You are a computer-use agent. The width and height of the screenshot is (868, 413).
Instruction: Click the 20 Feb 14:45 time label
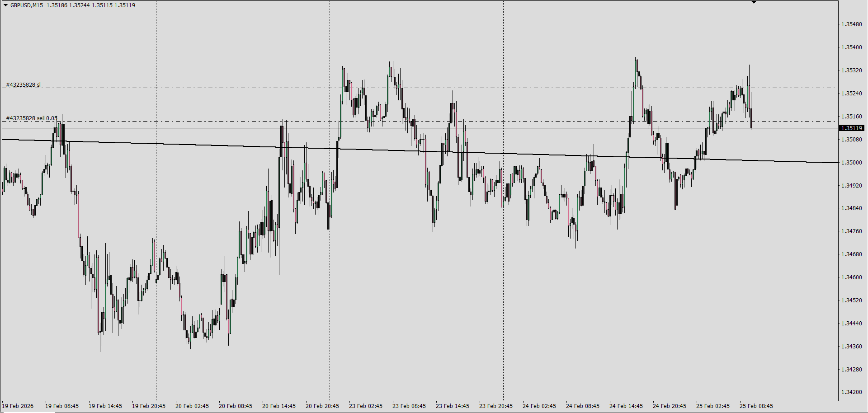pos(279,406)
